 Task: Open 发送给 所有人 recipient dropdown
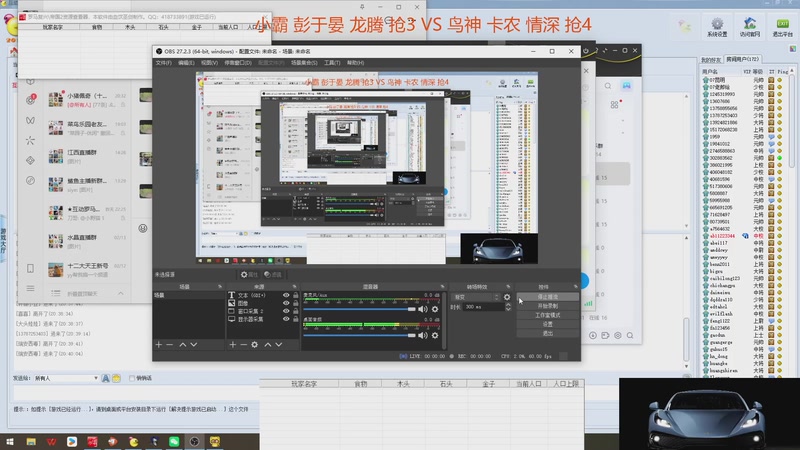66,378
